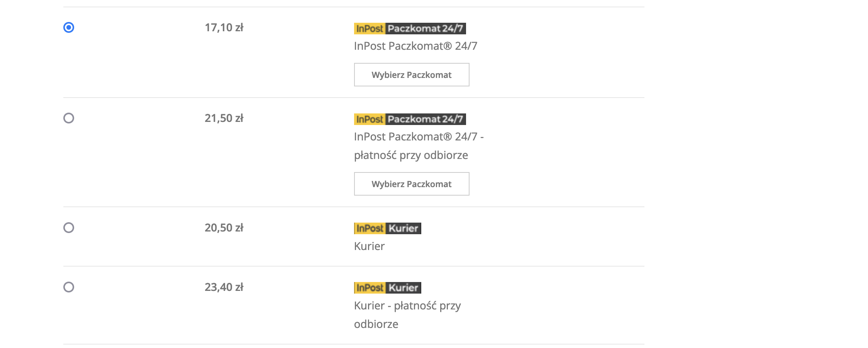Click the 'Kurier - płatność przy' text line
Screen dimensions: 868x348
[x=407, y=306]
